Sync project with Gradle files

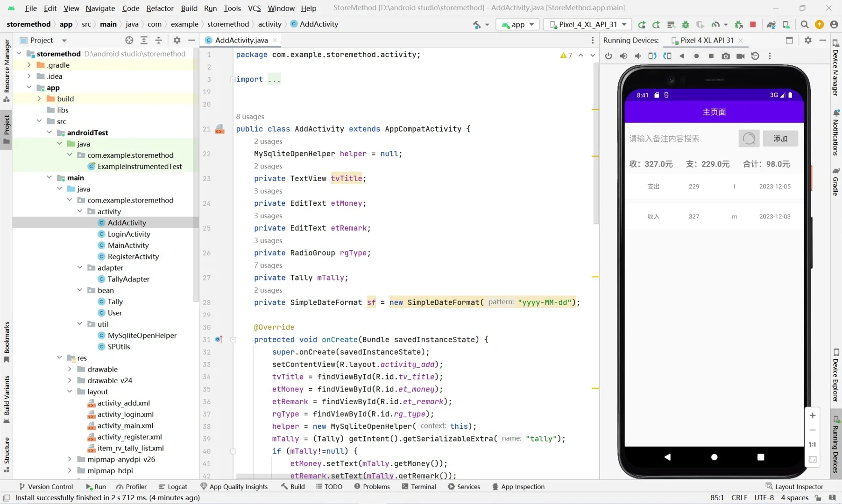pos(771,24)
